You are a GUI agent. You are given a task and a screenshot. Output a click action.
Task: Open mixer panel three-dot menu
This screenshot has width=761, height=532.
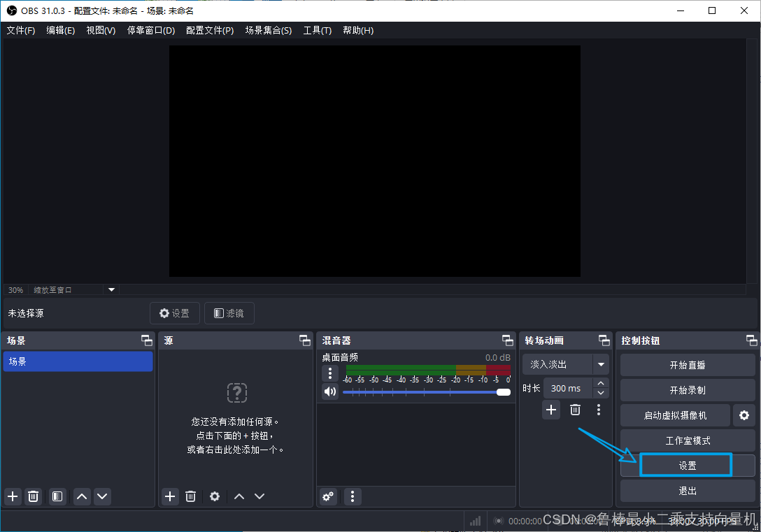tap(353, 496)
